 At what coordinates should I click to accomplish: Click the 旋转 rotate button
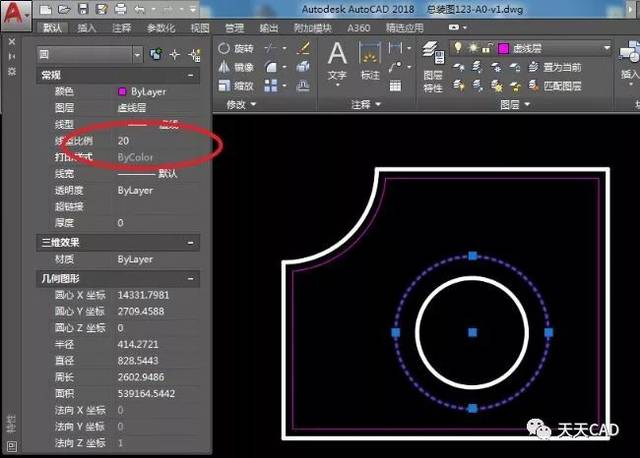(236, 48)
